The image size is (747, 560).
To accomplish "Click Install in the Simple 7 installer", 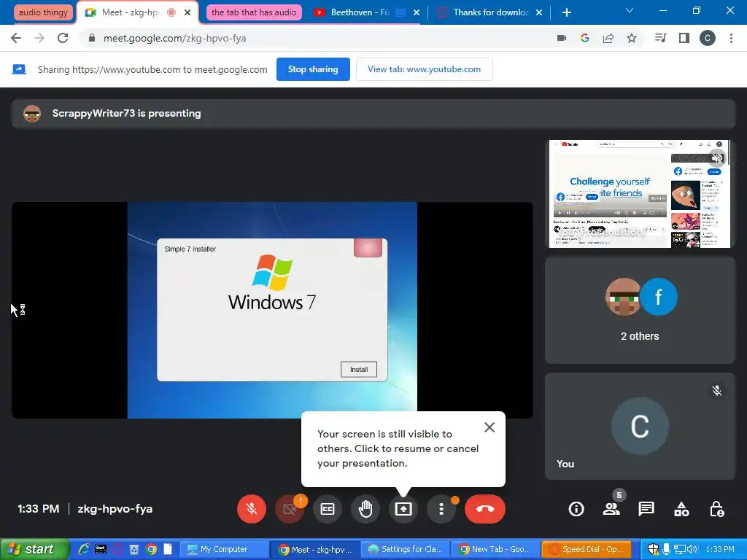I will tap(359, 370).
